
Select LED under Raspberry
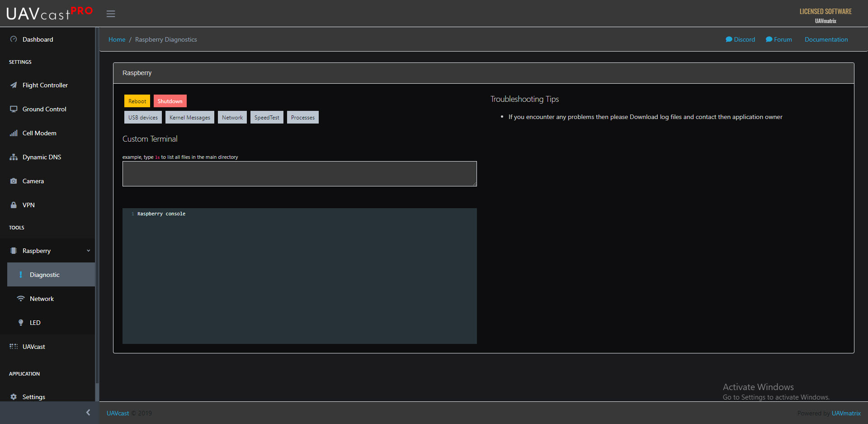coord(51,323)
